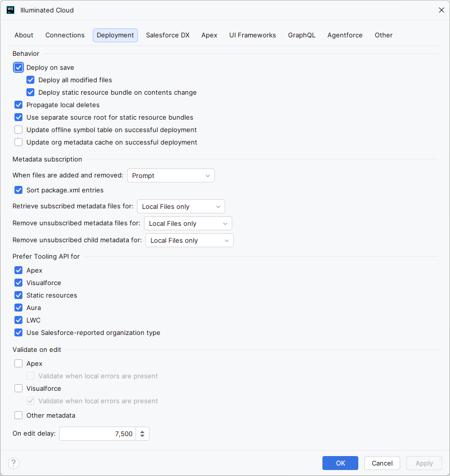Uncheck Sort package.xml entries
Screen dimensions: 450x476
click(18, 190)
